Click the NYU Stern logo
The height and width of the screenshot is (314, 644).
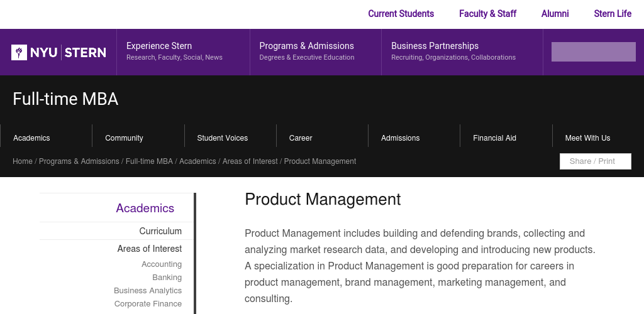(58, 53)
